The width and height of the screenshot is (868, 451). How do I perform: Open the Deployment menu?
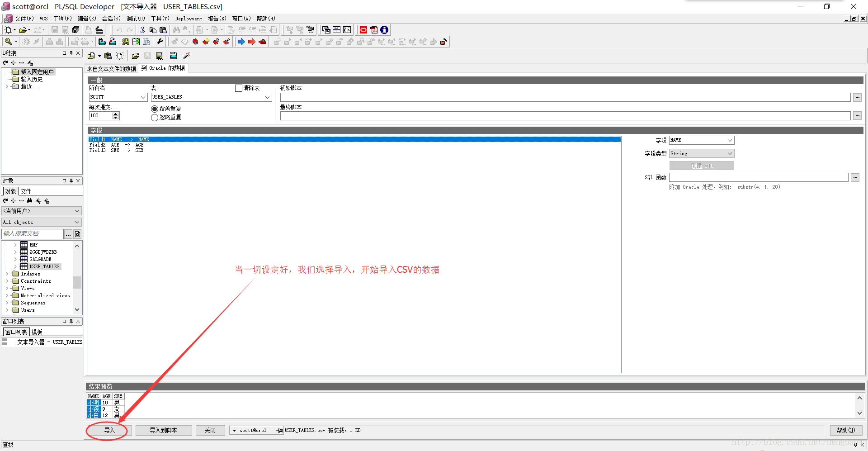pos(189,19)
